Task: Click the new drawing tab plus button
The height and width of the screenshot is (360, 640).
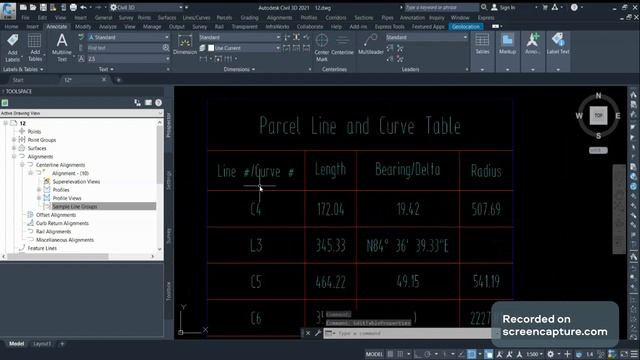Action: (118, 80)
